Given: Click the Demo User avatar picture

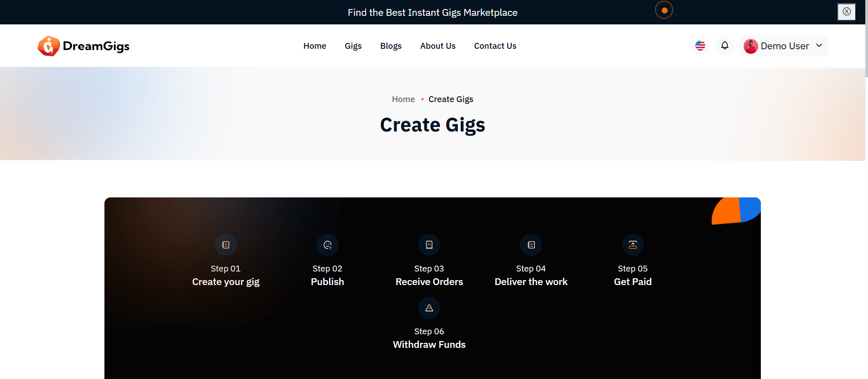Looking at the screenshot, I should point(750,46).
